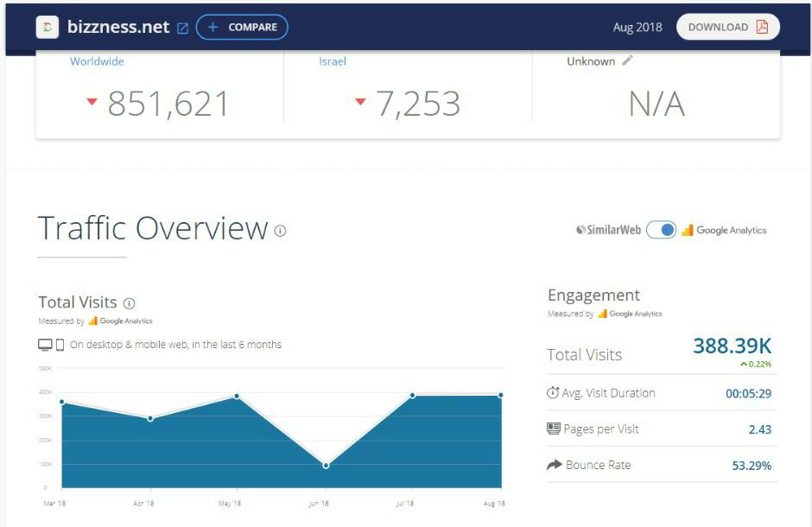Screen dimensions: 812x527
Task: Click the Aug 2018 date label
Action: pyautogui.click(x=638, y=27)
